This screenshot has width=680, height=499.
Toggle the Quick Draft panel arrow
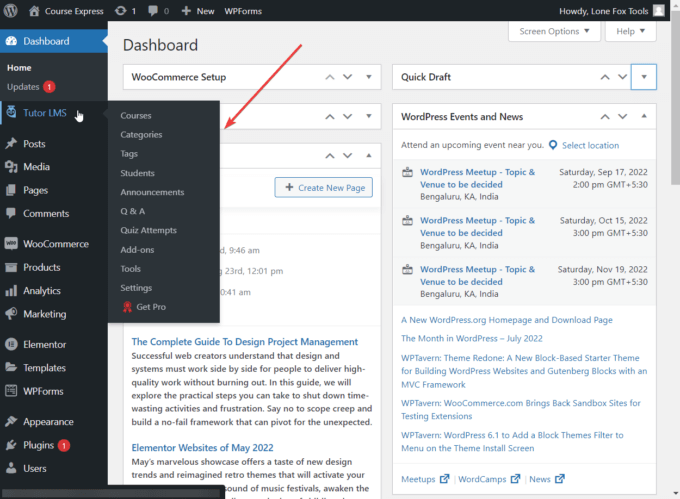(x=644, y=77)
